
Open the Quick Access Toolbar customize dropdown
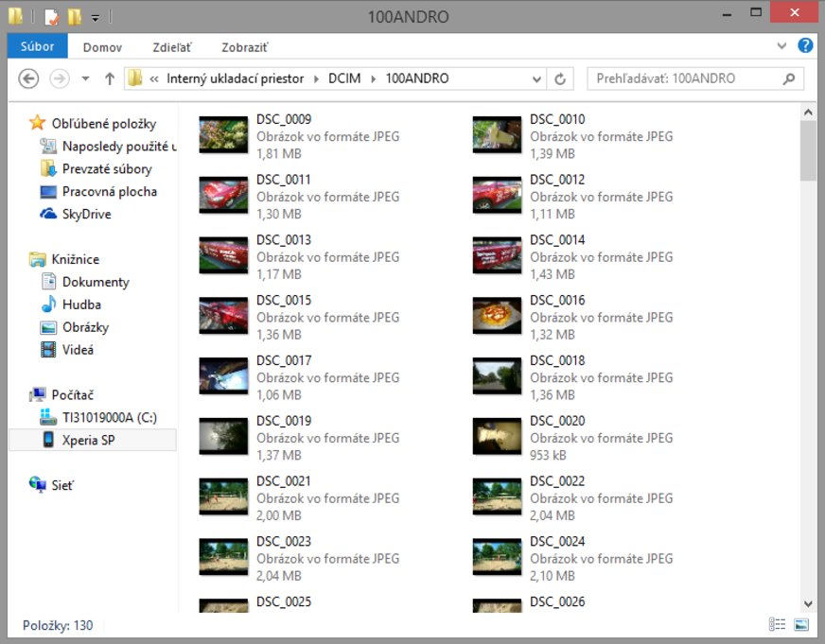(96, 17)
